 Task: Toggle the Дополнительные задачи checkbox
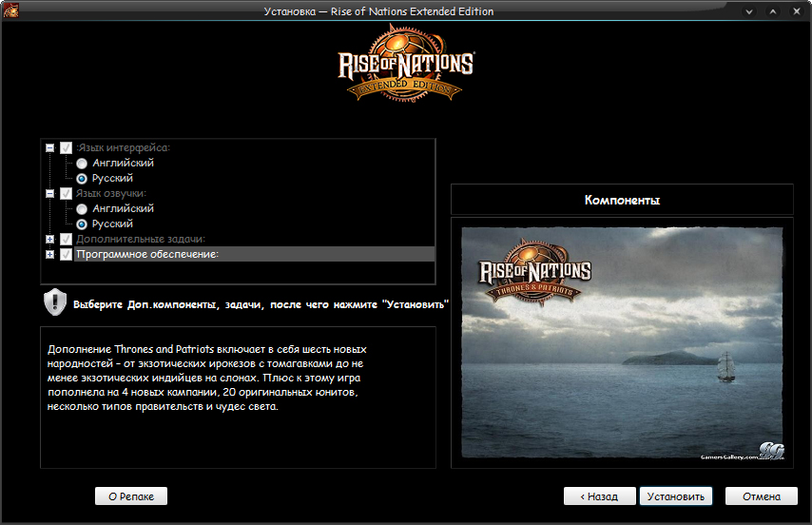click(x=66, y=240)
